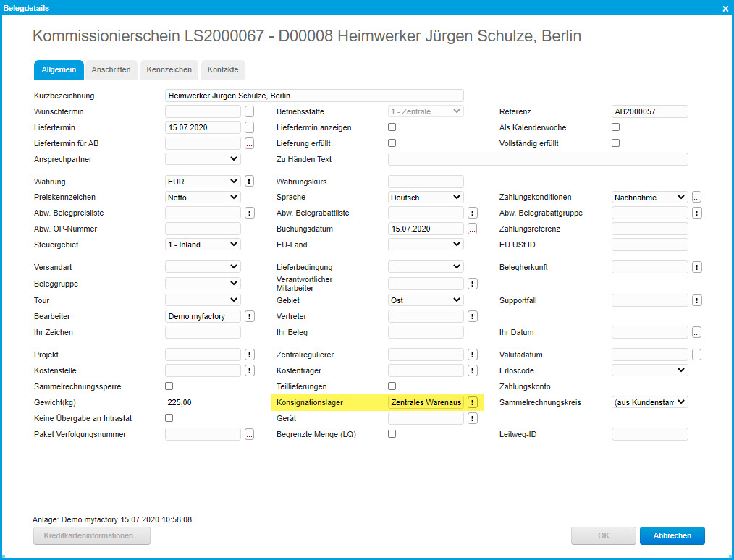The height and width of the screenshot is (560, 734).
Task: Open date picker for Liefertermin
Action: 249,127
